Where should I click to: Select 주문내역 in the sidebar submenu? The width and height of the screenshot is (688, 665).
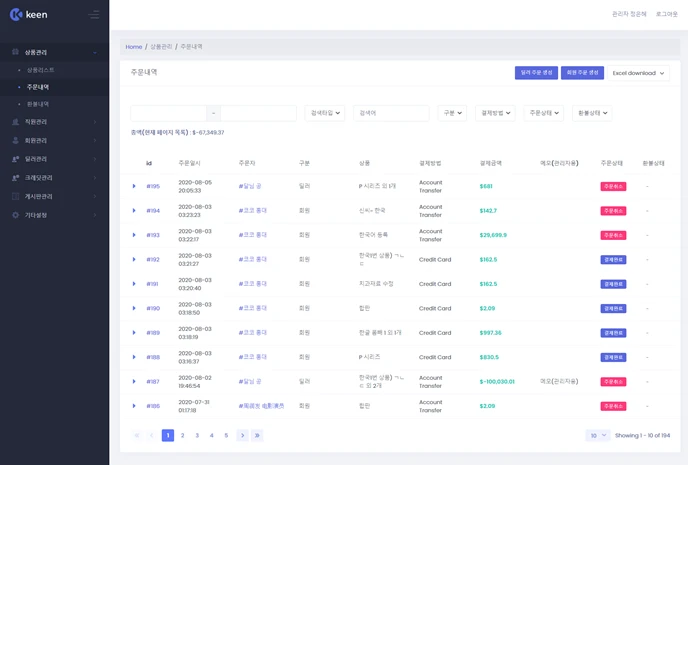pyautogui.click(x=38, y=87)
